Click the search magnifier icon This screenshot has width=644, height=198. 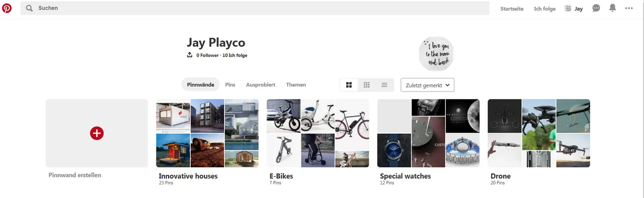[x=29, y=8]
